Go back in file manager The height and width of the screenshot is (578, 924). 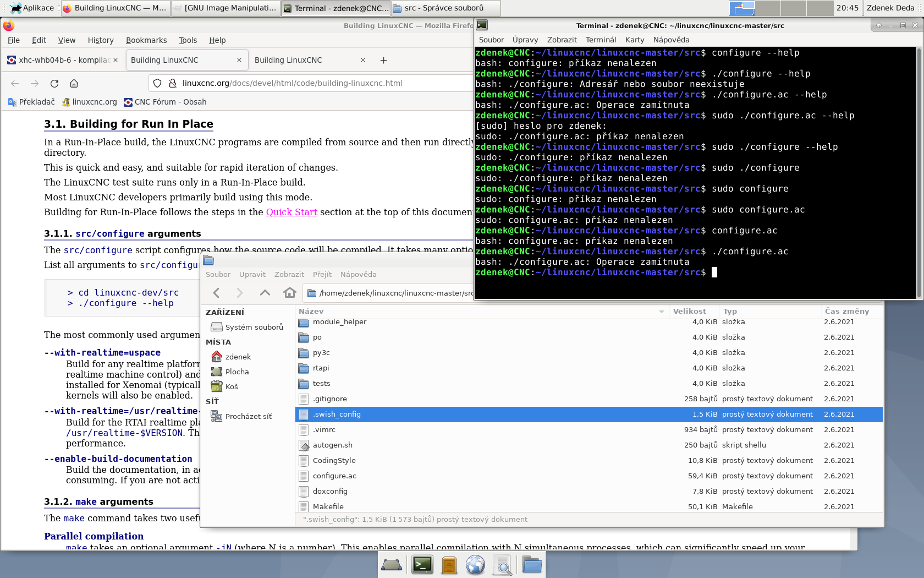[x=216, y=293]
